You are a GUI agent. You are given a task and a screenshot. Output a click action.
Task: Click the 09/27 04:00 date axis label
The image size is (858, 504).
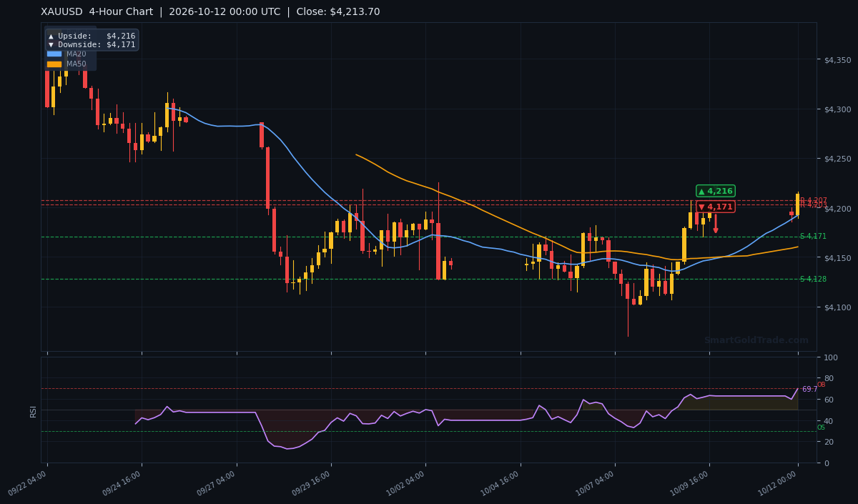point(217,484)
